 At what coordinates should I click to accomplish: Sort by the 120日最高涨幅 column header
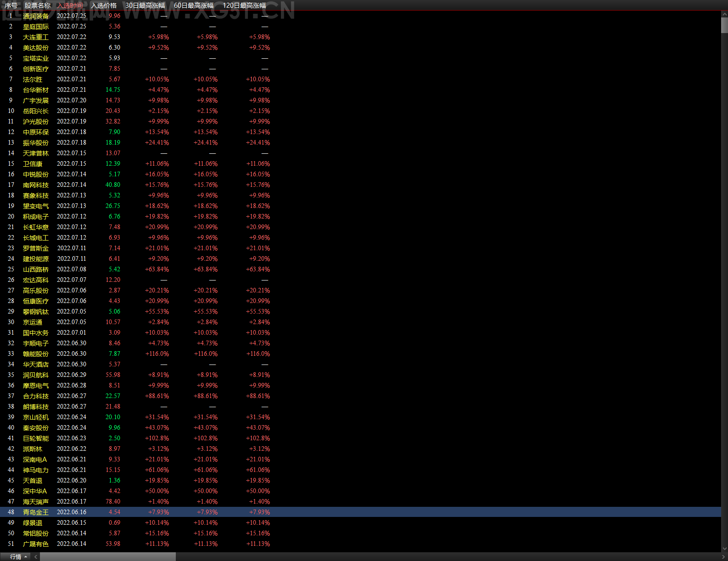click(244, 6)
